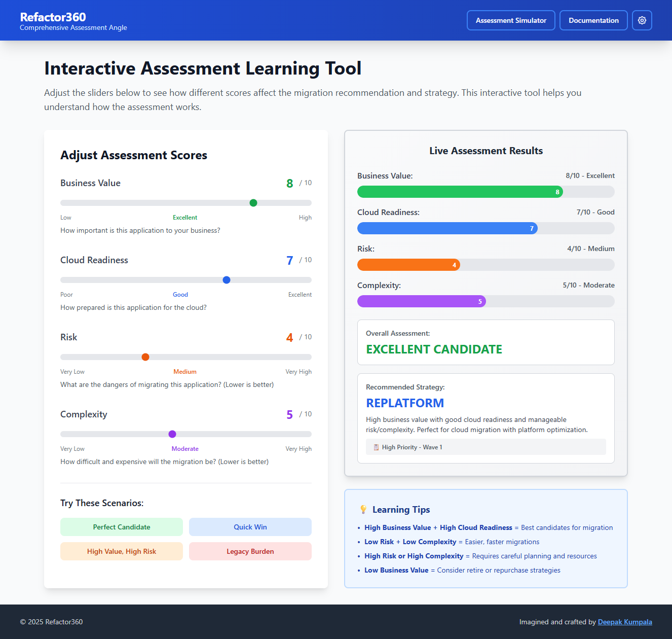Apply the Perfect Candidate scenario

[x=122, y=527]
